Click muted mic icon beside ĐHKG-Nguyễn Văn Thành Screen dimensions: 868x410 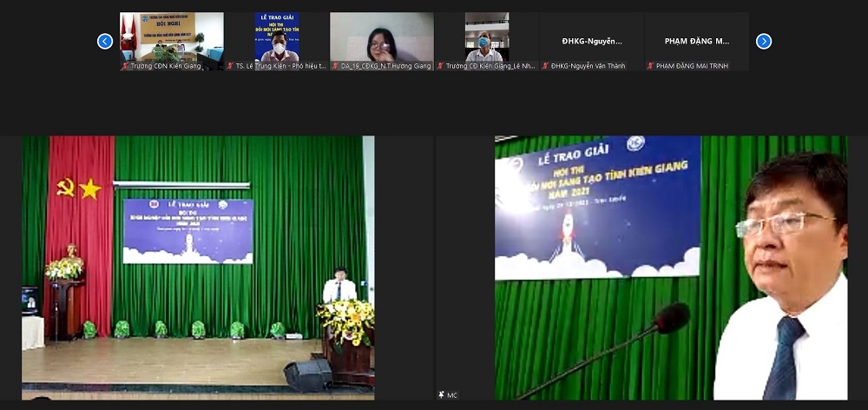545,66
